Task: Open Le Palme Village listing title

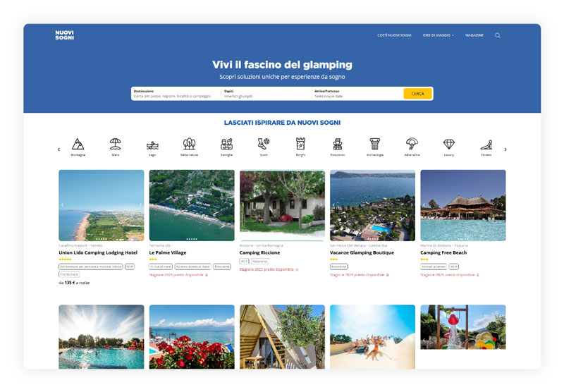Action: 168,252
